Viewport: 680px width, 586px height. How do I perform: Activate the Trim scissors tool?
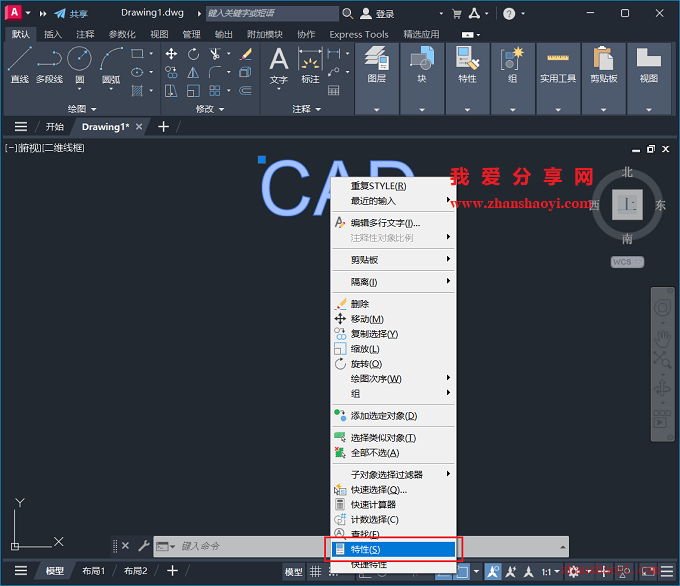[x=215, y=54]
